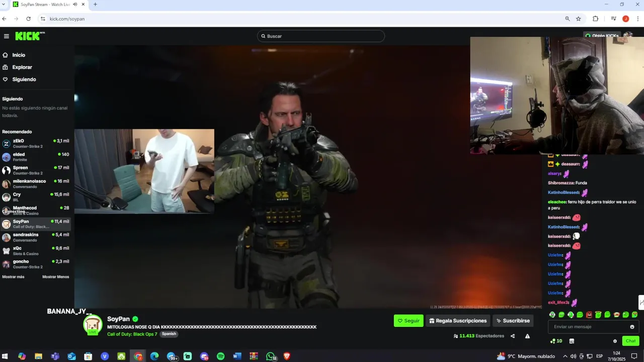Open zEkO recommended channel
Screen dimensions: 644x362
tap(36, 143)
